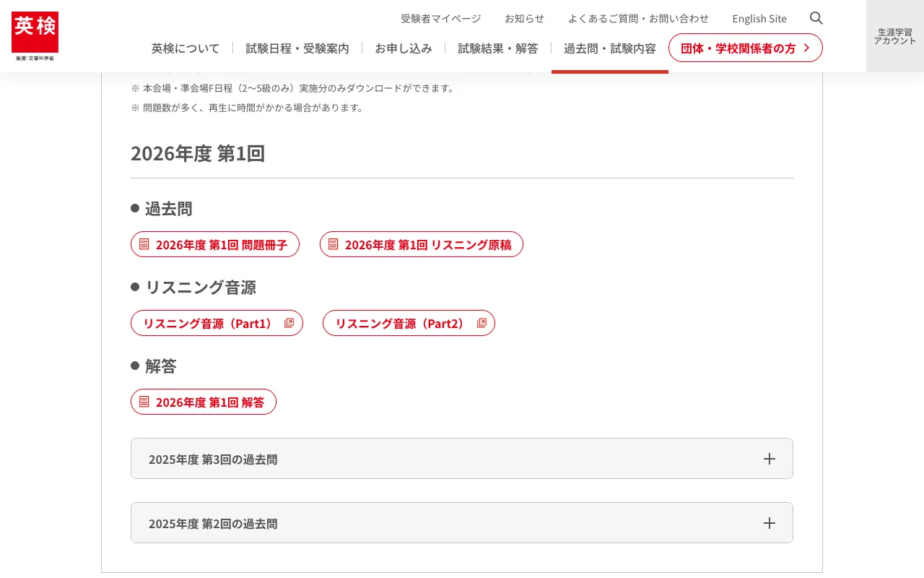This screenshot has width=924, height=578.
Task: Click the リスニング音源 section heading
Action: click(201, 287)
